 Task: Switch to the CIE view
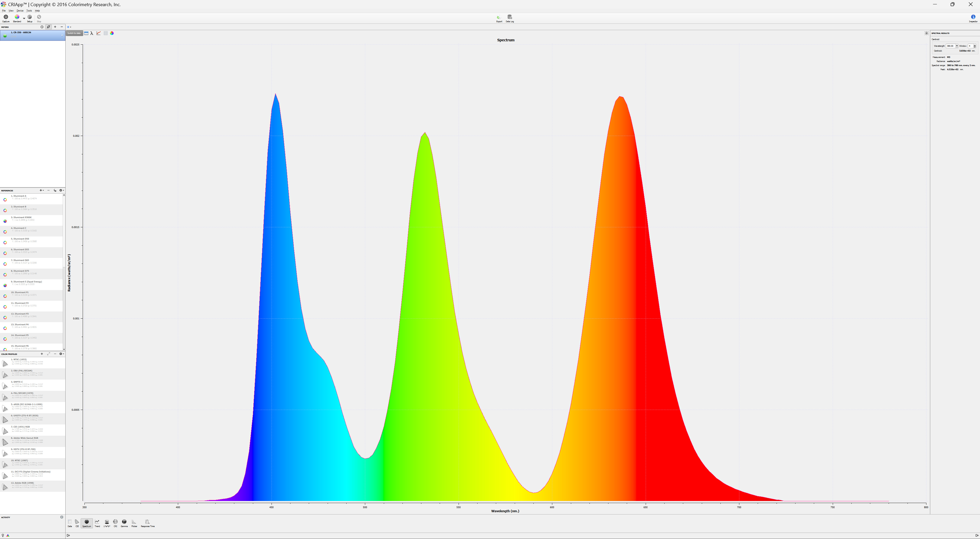point(77,523)
